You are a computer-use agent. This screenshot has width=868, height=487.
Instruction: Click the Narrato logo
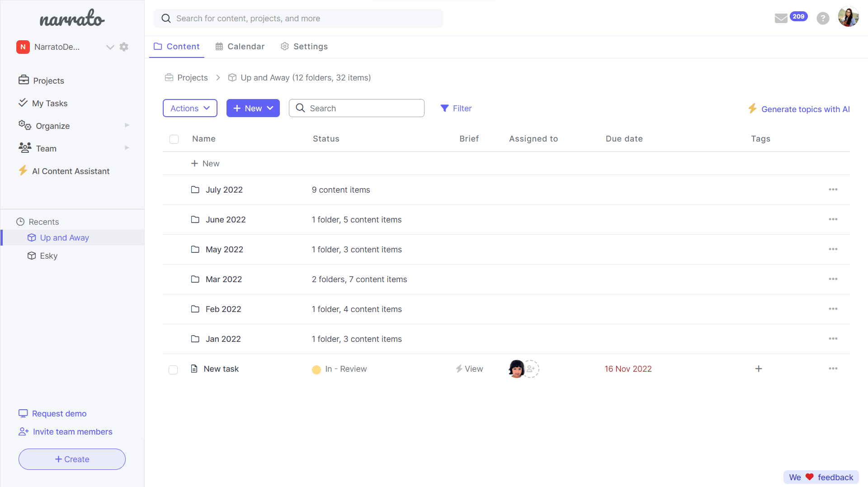tap(72, 18)
